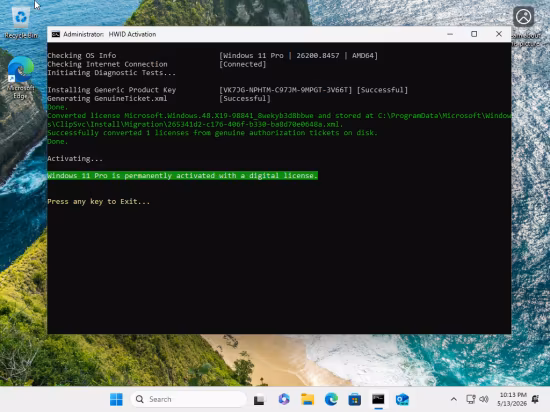Image resolution: width=550 pixels, height=412 pixels.
Task: Launch Copilot from the taskbar
Action: pyautogui.click(x=284, y=399)
